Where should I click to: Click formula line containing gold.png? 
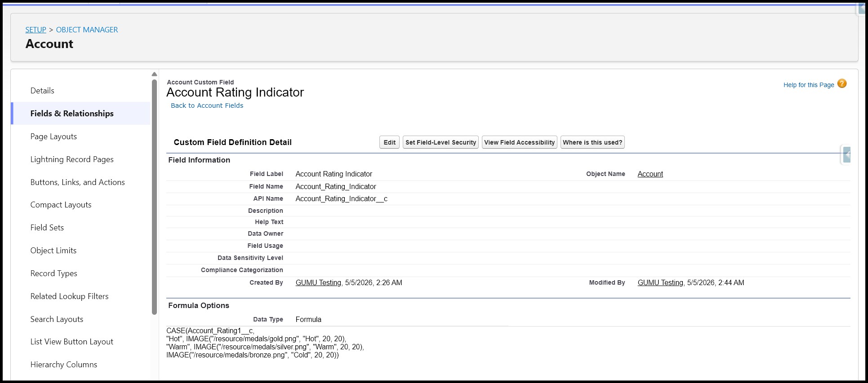[256, 339]
